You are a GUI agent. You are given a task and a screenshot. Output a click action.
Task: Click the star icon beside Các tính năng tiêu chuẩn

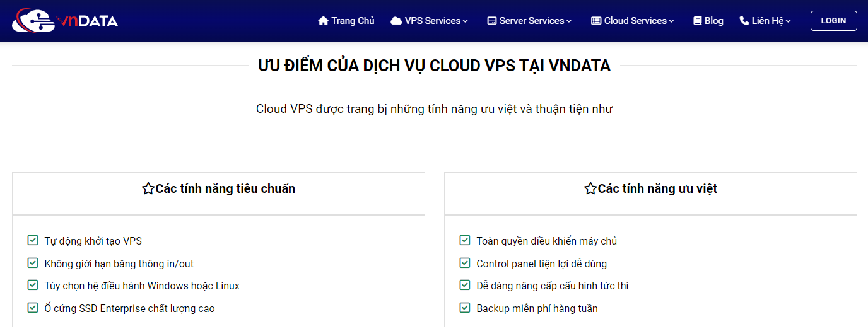tap(148, 188)
